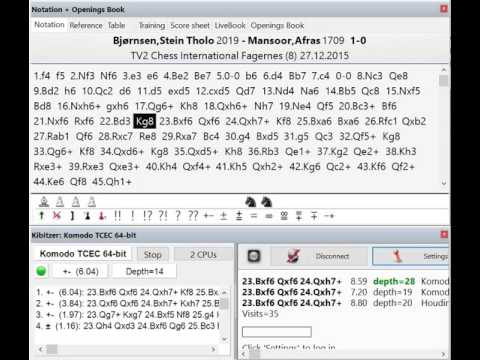Jump to the highlighted move Kg8
Image resolution: width=480 pixels, height=360 pixels.
(145, 121)
